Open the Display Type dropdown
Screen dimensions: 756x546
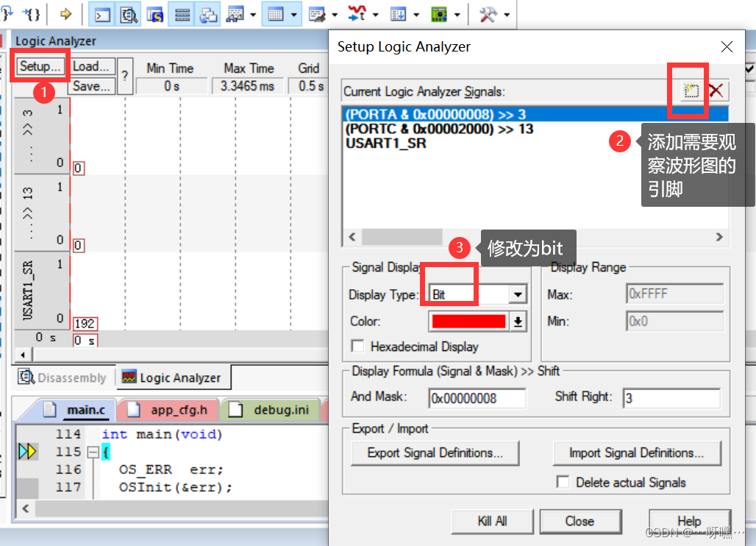517,294
